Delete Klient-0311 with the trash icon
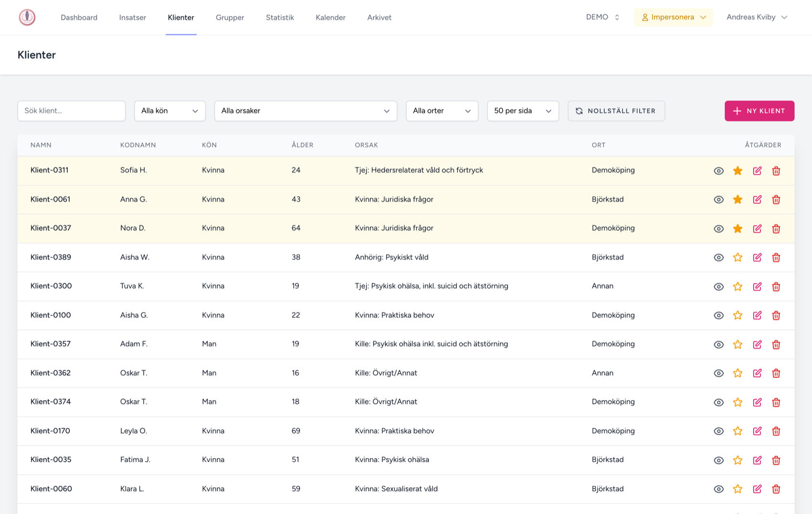The width and height of the screenshot is (812, 514). (x=776, y=171)
